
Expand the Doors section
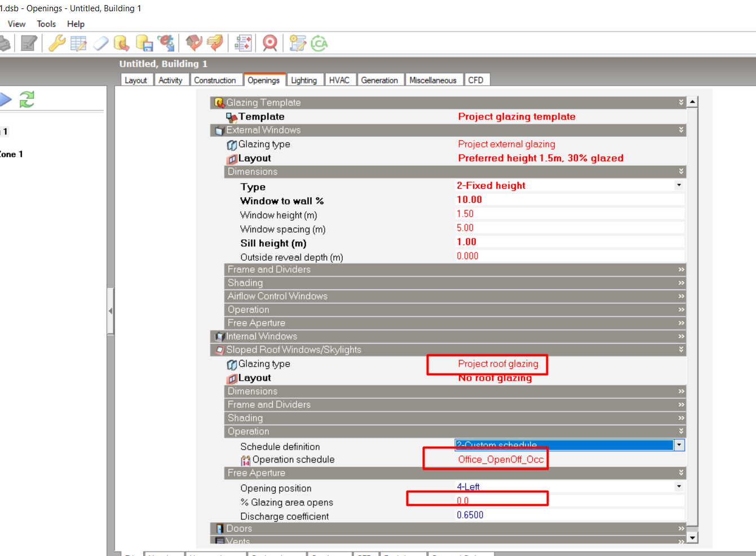[x=681, y=528]
